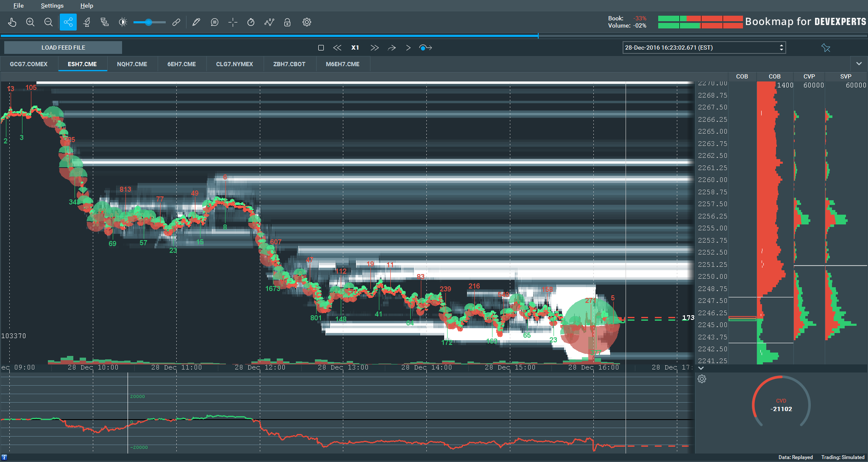Click the zoom in magnifier
This screenshot has height=462, width=868.
coord(30,22)
